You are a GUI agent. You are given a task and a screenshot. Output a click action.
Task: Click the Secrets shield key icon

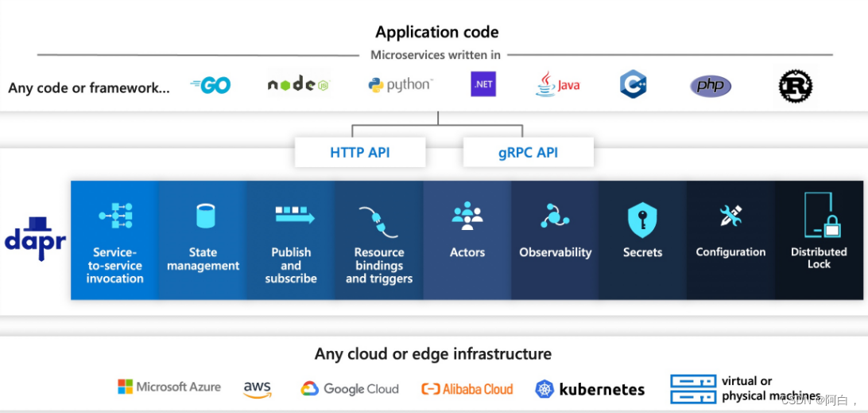(642, 220)
